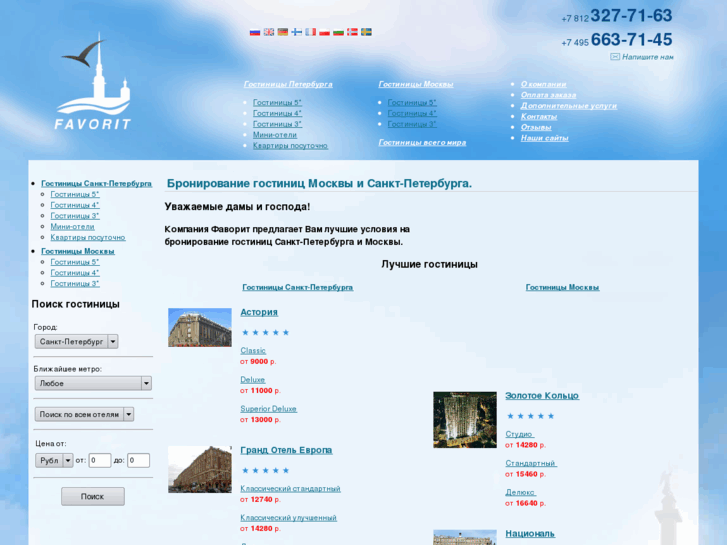Open Золотое Кольцо Делюкс room link

coord(521,492)
